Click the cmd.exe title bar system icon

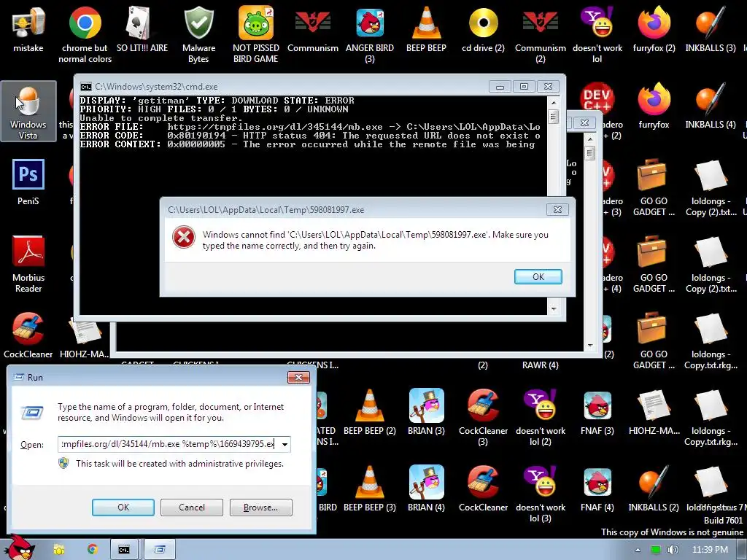(x=86, y=87)
